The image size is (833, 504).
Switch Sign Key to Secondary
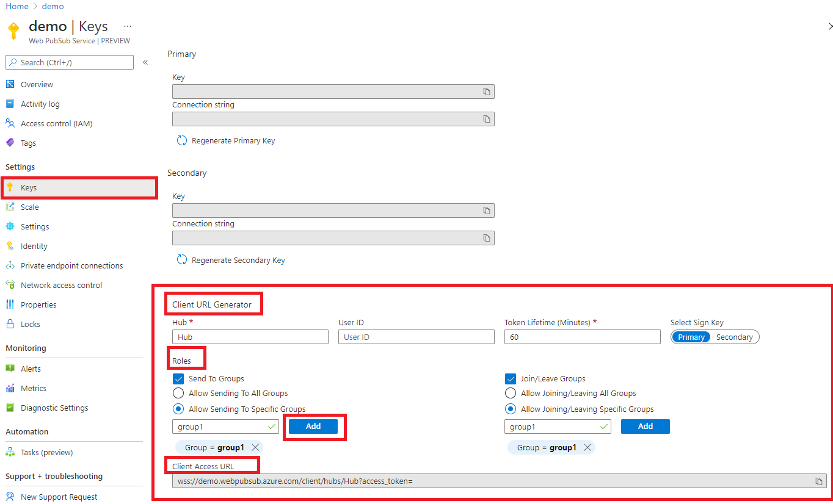click(734, 336)
